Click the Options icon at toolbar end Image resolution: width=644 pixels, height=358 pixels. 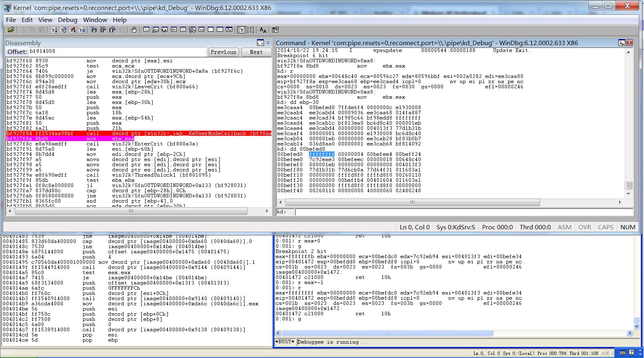pos(275,30)
